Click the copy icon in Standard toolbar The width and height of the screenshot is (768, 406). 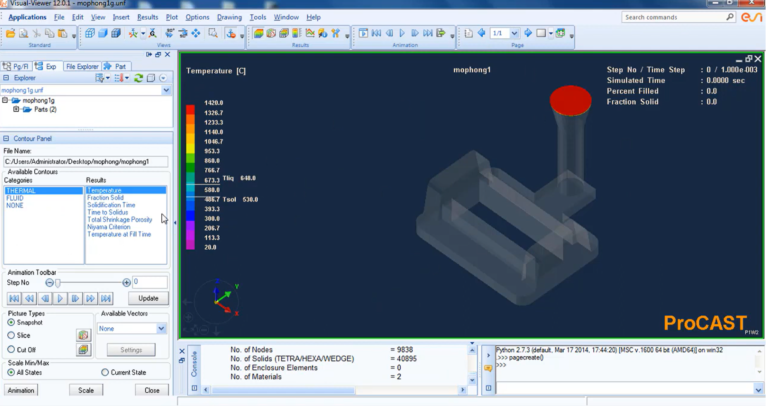click(49, 33)
